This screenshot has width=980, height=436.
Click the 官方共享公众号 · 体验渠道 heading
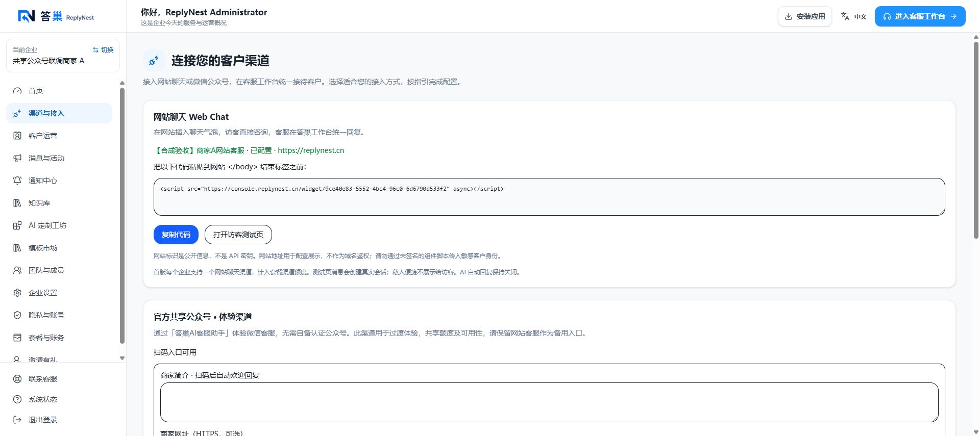click(x=203, y=317)
